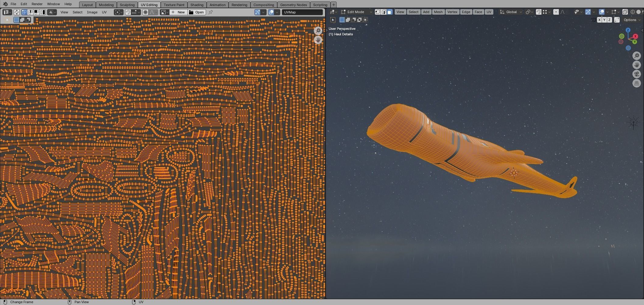Open sticky selection mode dropdown
Viewport: 644px width, 305px height.
(52, 12)
